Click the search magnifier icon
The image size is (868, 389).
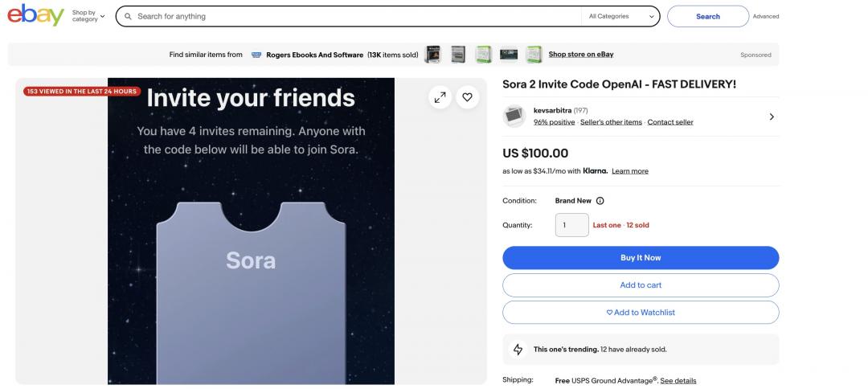point(128,16)
